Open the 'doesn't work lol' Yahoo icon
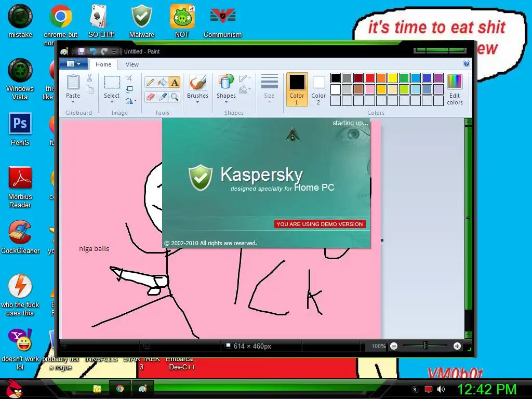Viewport: 532px width, 399px height. pos(20,349)
